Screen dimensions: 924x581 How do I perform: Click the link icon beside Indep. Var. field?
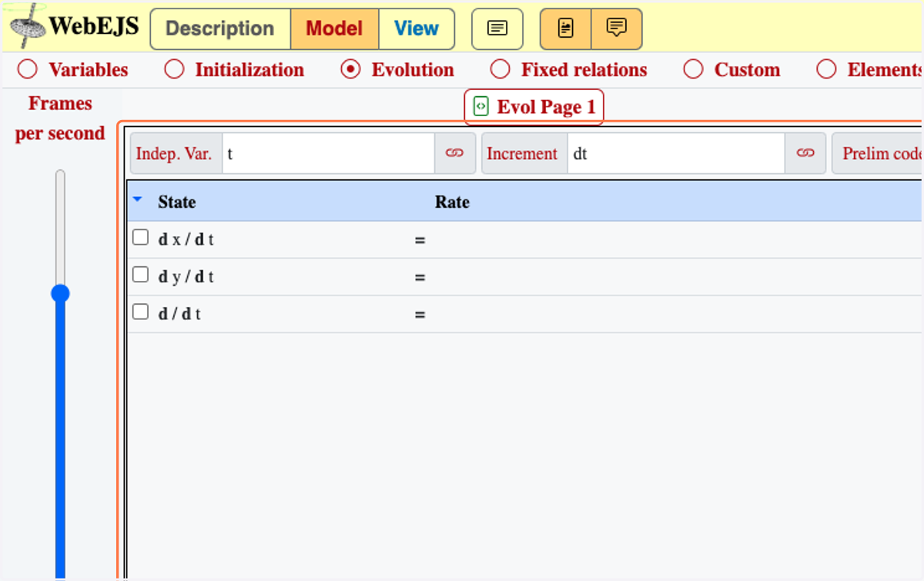455,153
